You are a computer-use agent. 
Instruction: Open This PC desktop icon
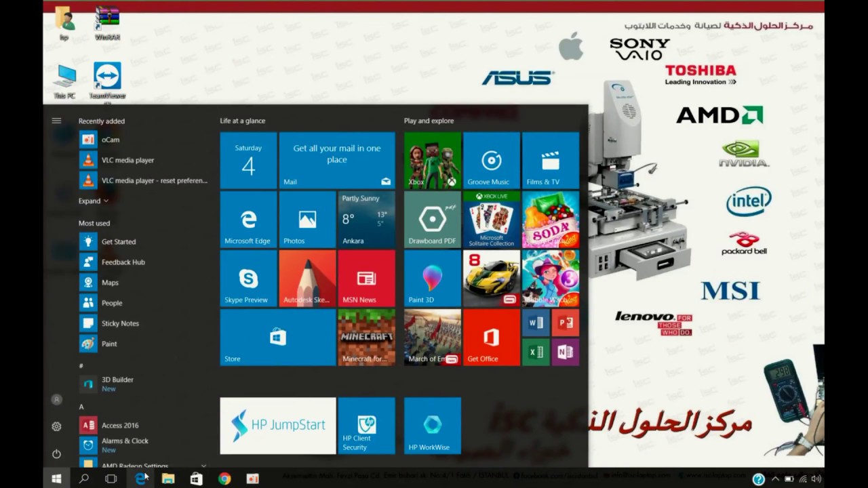pos(65,81)
